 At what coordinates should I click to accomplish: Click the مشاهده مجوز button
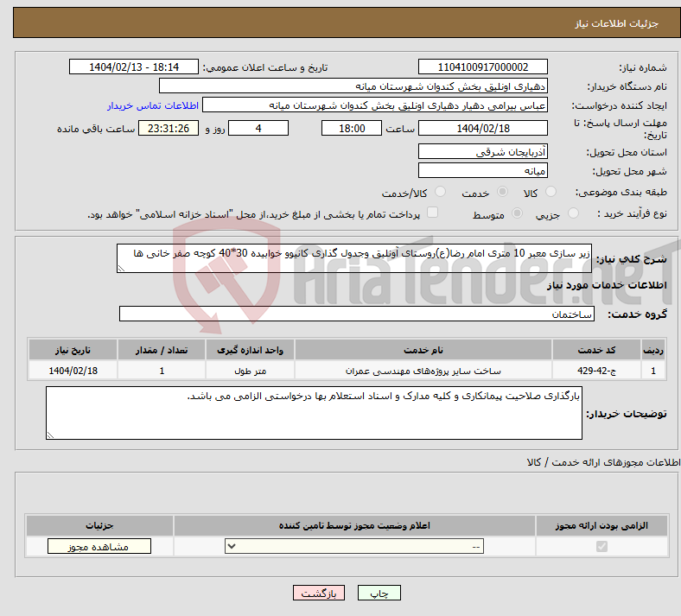click(x=99, y=546)
